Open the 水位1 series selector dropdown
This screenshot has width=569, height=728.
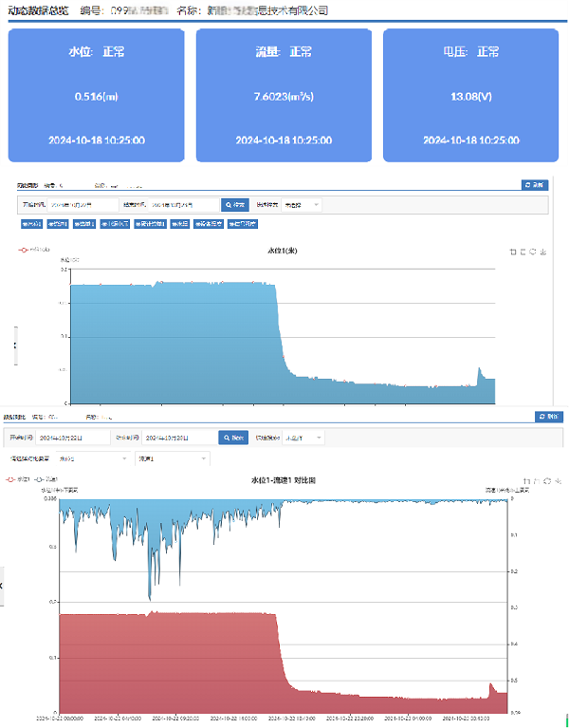[95, 458]
